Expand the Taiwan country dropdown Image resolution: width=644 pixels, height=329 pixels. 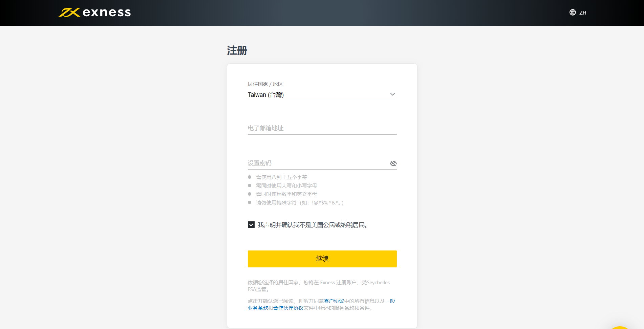(x=322, y=95)
